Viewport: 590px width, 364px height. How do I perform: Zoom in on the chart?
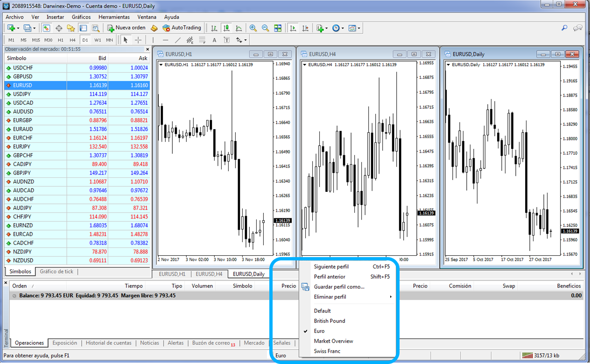click(x=253, y=28)
